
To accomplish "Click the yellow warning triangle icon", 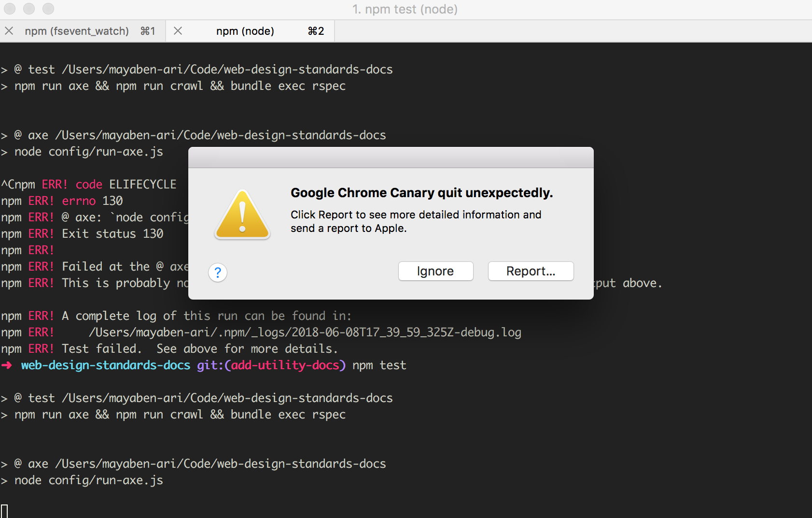I will coord(242,215).
